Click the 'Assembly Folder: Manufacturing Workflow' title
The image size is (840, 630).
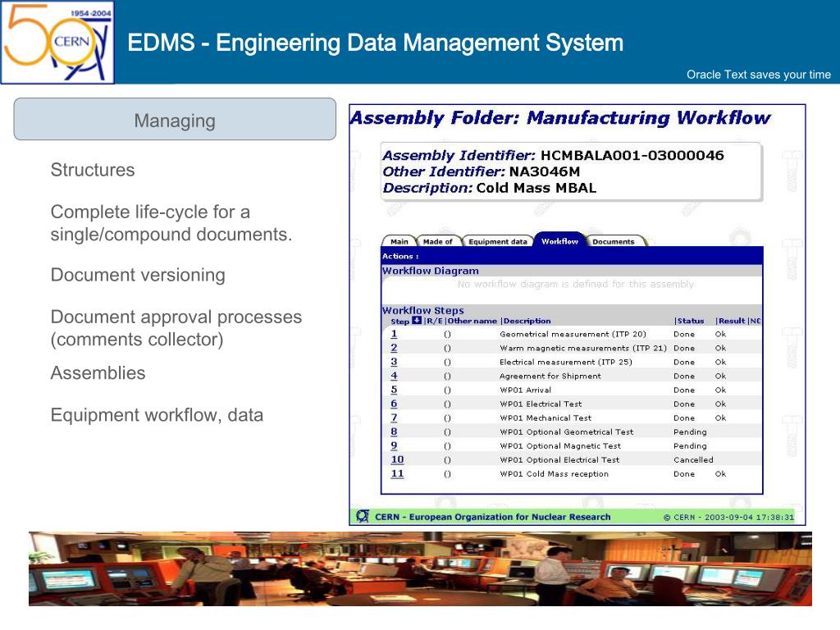click(x=559, y=117)
